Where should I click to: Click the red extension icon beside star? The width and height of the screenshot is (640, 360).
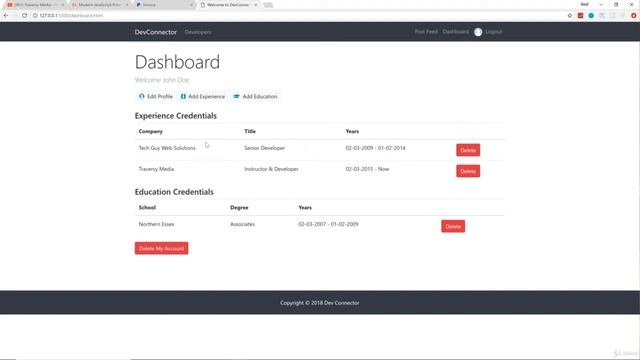click(580, 16)
